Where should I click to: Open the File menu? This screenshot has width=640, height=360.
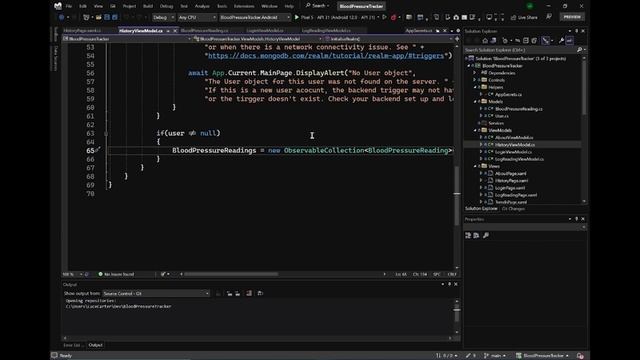coord(69,6)
